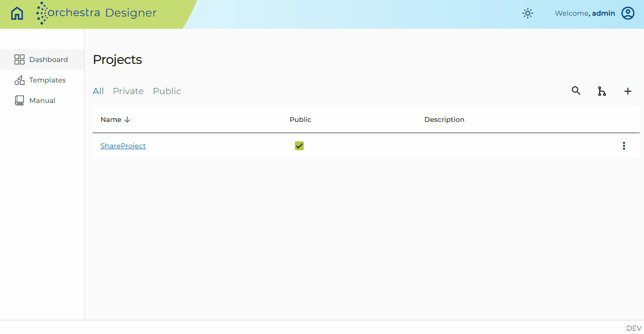The height and width of the screenshot is (334, 644).
Task: Add new project with plus icon
Action: [628, 91]
